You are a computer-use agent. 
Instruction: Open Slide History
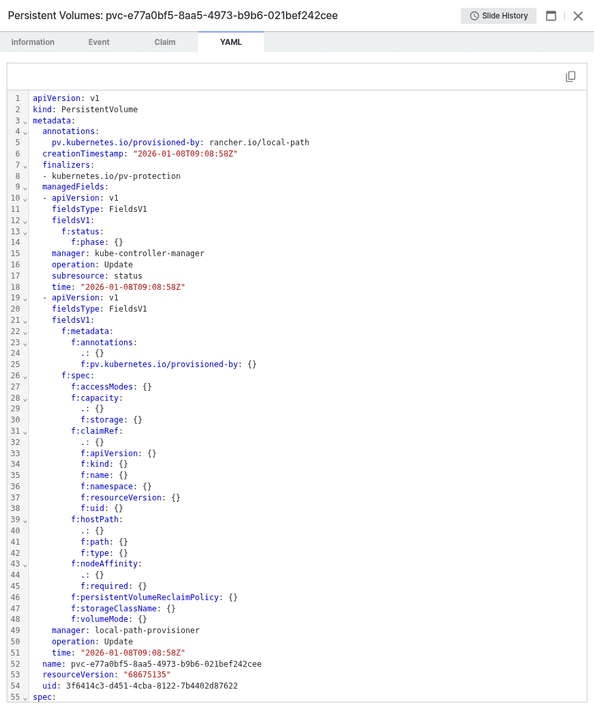point(498,16)
